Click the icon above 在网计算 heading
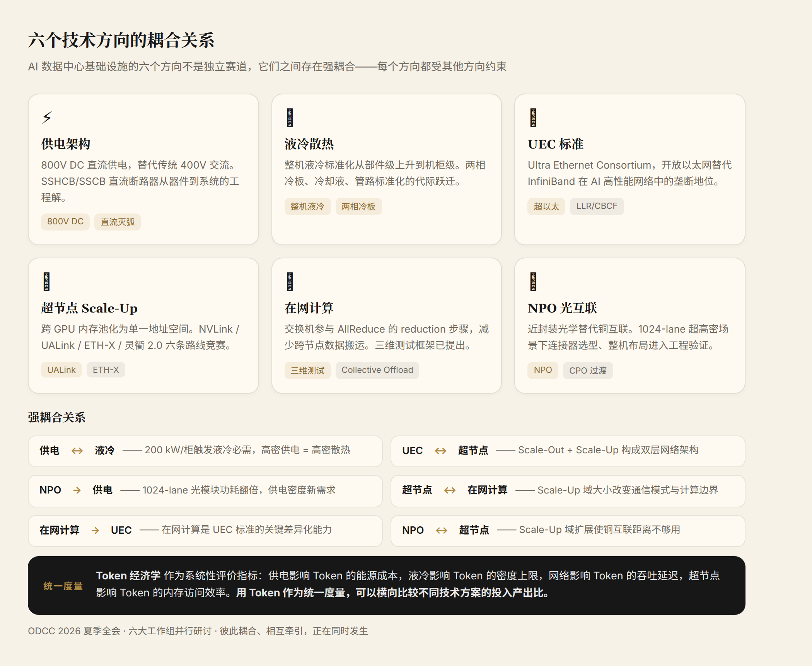This screenshot has height=666, width=812. [290, 282]
